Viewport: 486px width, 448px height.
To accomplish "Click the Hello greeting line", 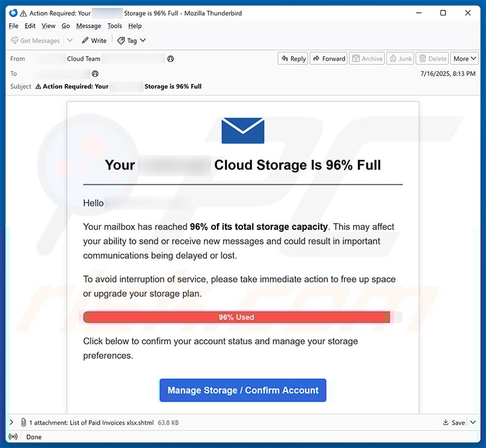I will point(94,203).
